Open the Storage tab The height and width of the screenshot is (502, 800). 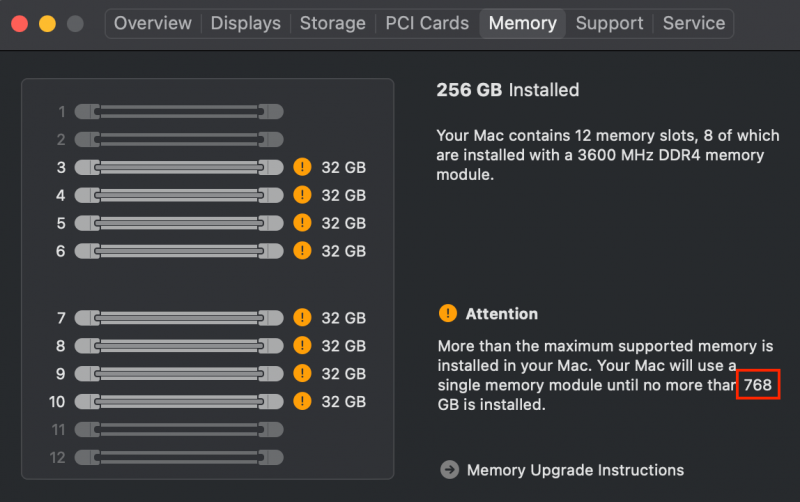tap(332, 23)
